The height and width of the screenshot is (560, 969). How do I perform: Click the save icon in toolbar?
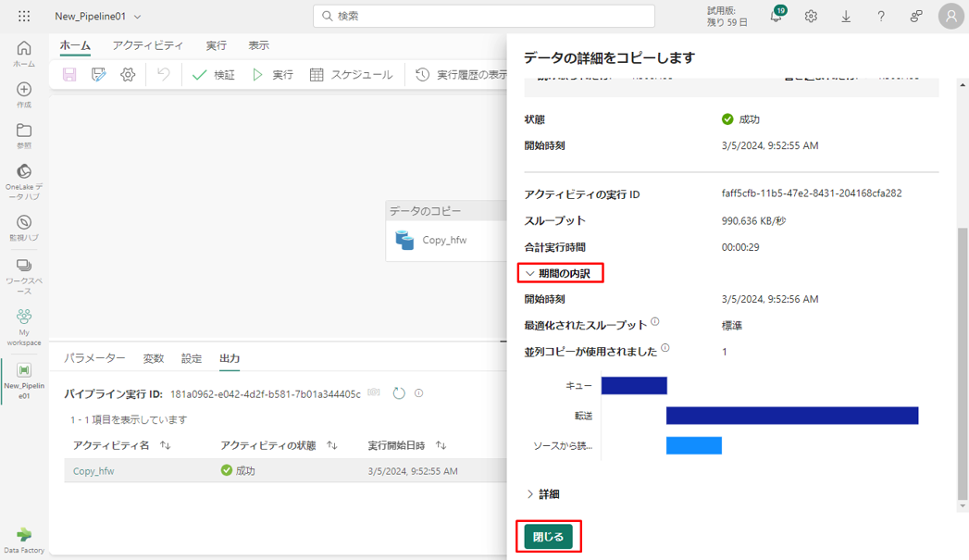(x=69, y=75)
